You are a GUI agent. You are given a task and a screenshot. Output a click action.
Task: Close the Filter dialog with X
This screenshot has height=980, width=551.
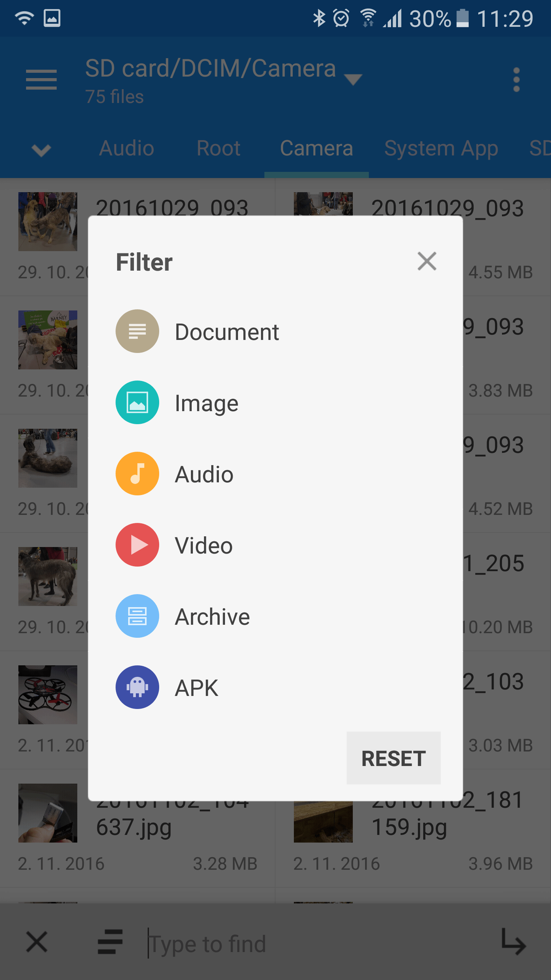pos(427,261)
